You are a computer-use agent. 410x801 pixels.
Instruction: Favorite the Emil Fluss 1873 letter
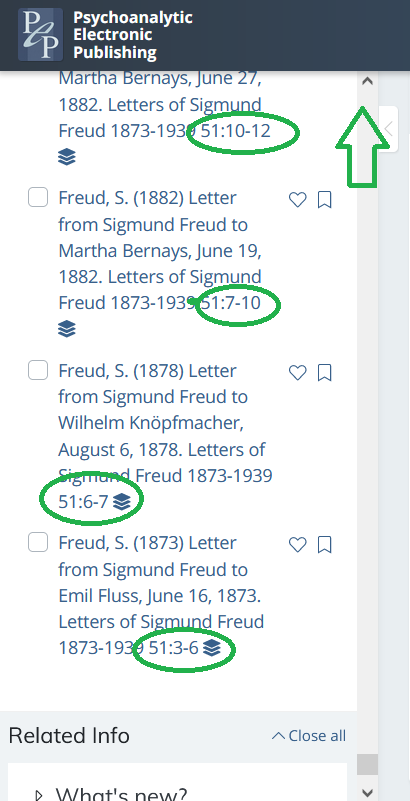click(x=298, y=545)
